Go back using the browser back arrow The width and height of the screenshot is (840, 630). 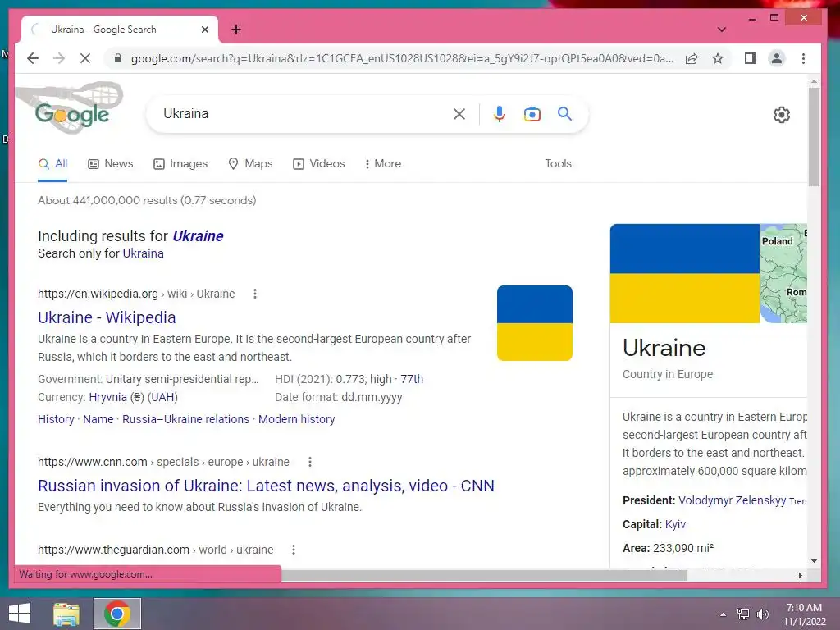[x=33, y=58]
